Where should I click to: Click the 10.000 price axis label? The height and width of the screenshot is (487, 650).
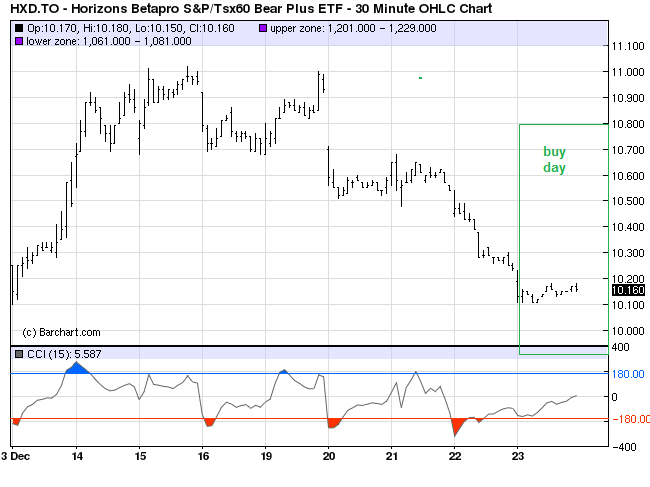click(x=628, y=331)
